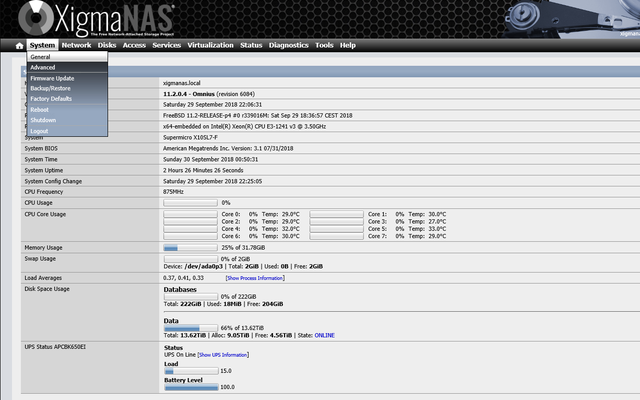Click the Core 1 usage bar
This screenshot has width=640, height=400.
[336, 214]
